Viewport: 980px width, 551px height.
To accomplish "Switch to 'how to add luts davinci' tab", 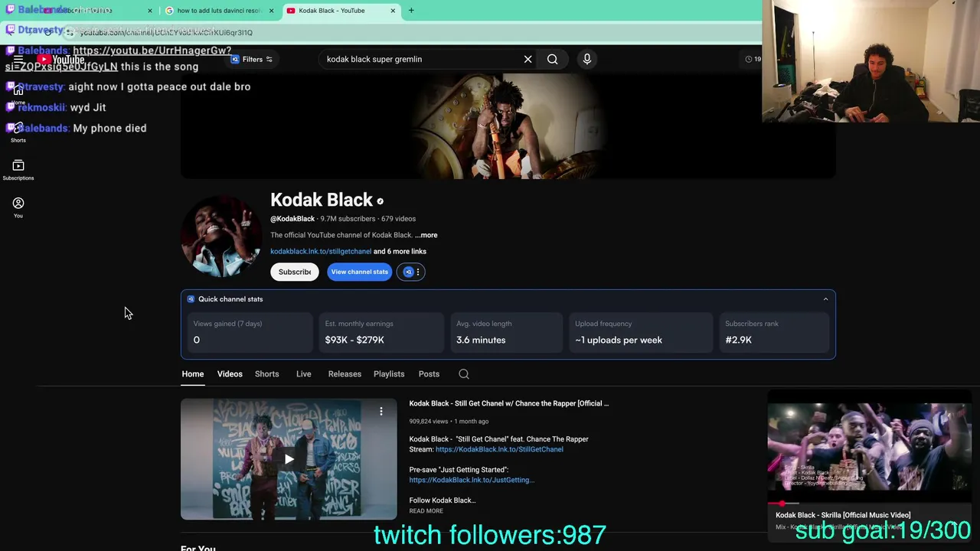I will pyautogui.click(x=219, y=11).
